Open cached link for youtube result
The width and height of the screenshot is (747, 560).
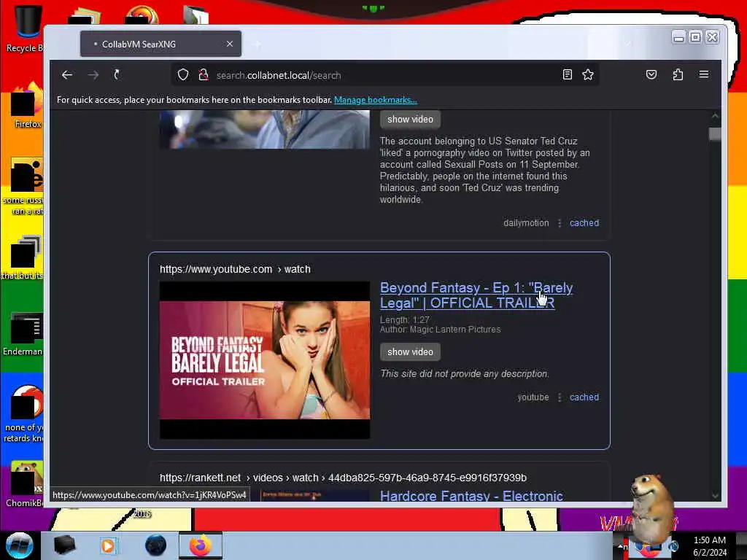coord(584,397)
